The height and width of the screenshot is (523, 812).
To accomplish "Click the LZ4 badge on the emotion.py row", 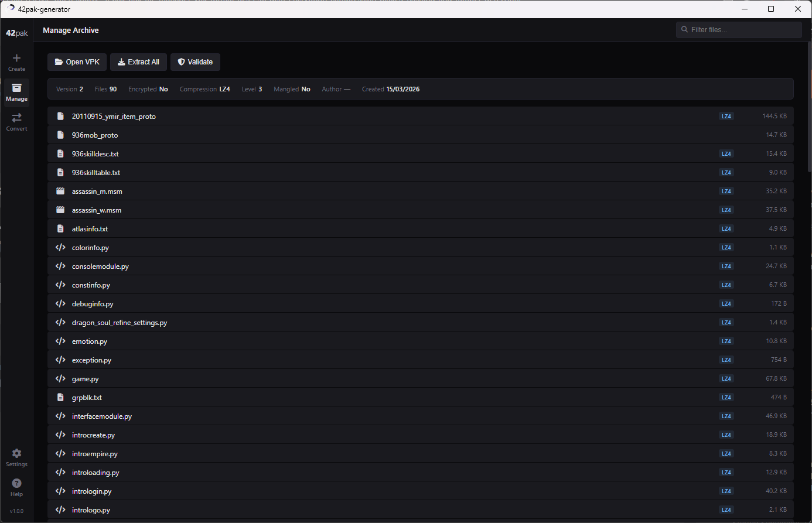I will 726,341.
